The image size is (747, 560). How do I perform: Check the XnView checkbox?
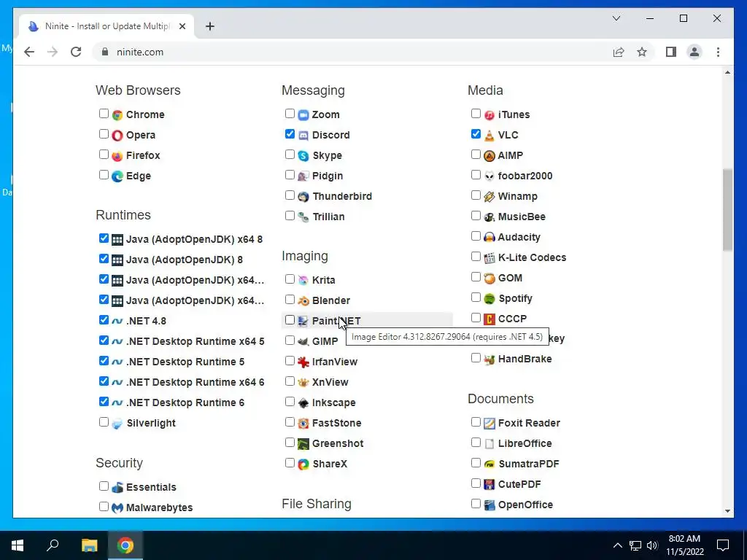290,381
